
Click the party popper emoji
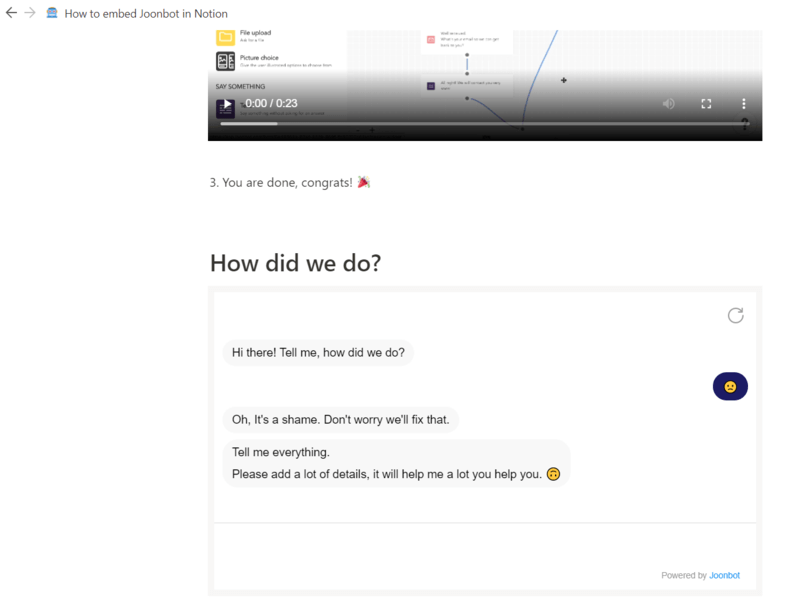[x=364, y=182]
